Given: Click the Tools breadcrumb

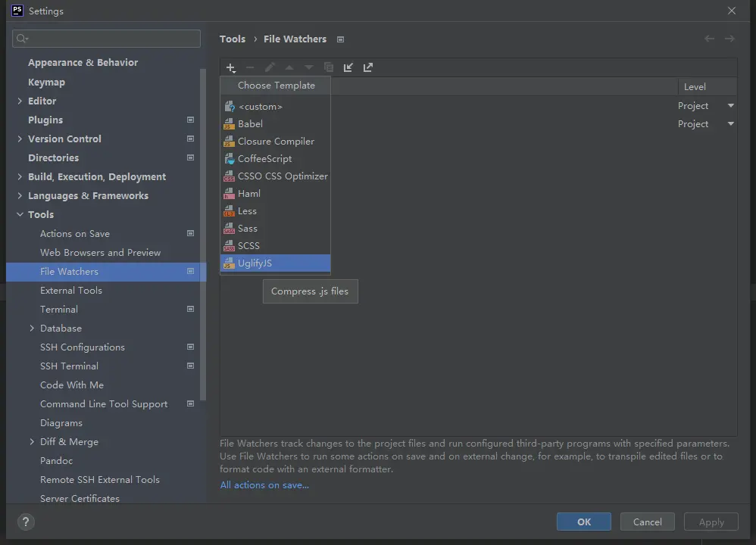Looking at the screenshot, I should pyautogui.click(x=233, y=39).
